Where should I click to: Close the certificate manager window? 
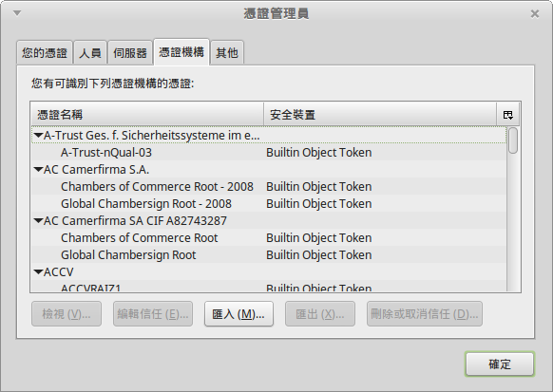(535, 13)
